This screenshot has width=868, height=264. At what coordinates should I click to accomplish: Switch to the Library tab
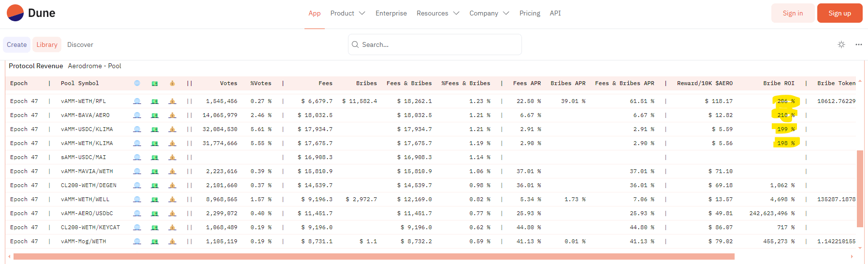(47, 44)
